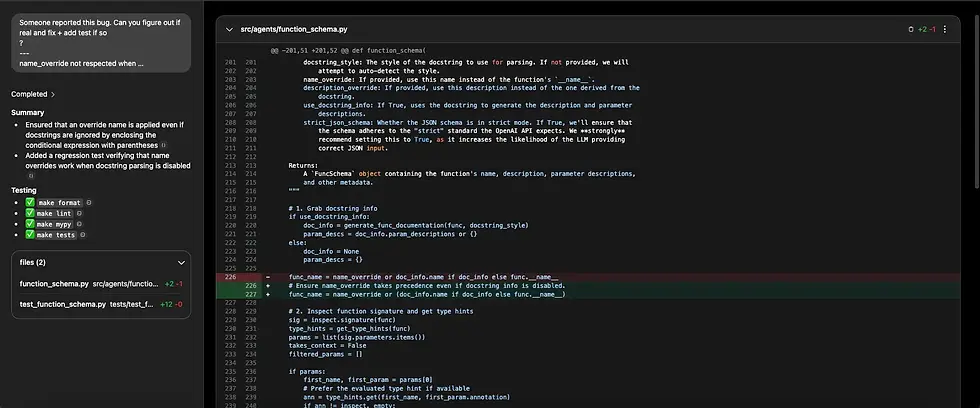Click the 'make format' command chip
Screen dimensions: 980x408
pyautogui.click(x=59, y=202)
